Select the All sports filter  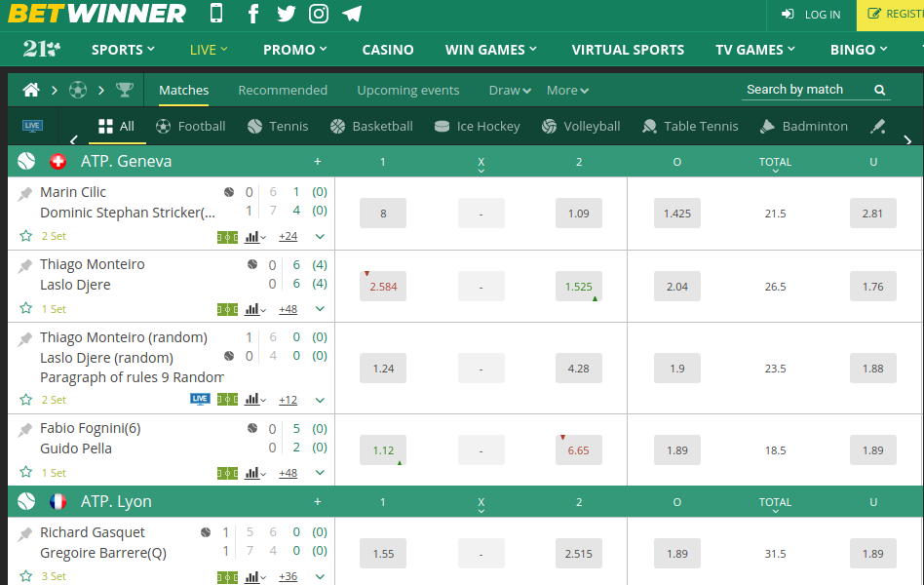117,126
